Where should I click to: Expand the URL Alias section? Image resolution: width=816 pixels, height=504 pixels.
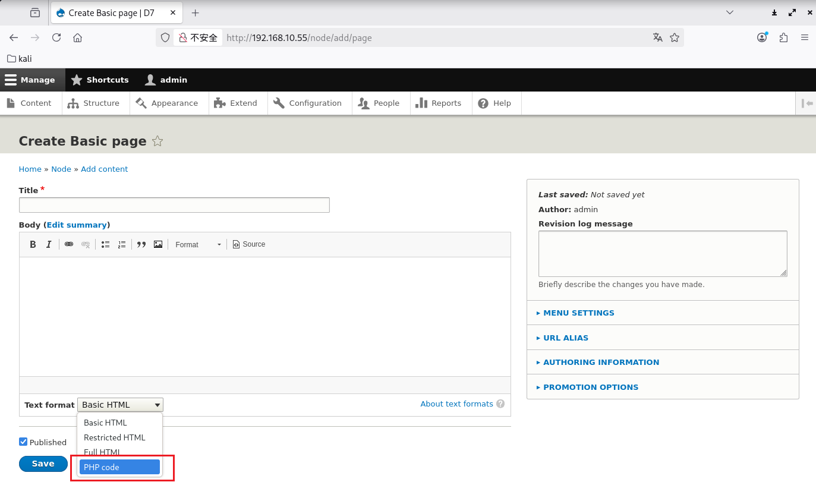point(565,338)
